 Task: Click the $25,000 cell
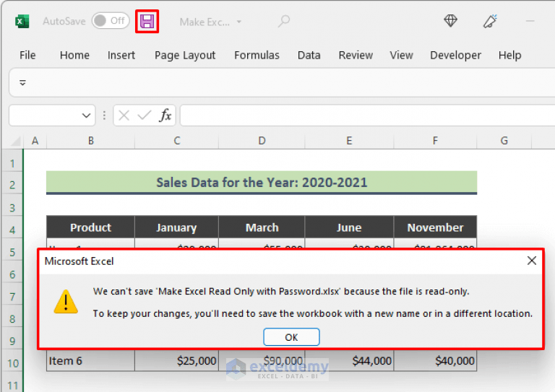176,360
